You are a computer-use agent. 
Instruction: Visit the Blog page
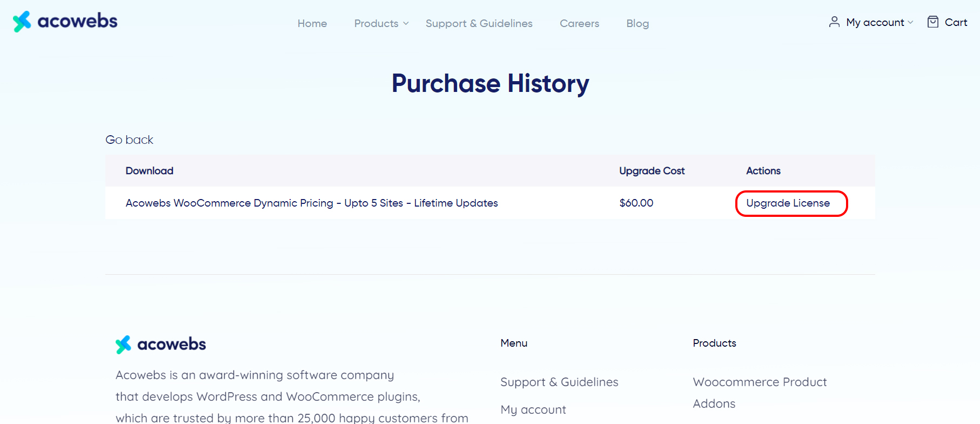coord(637,23)
